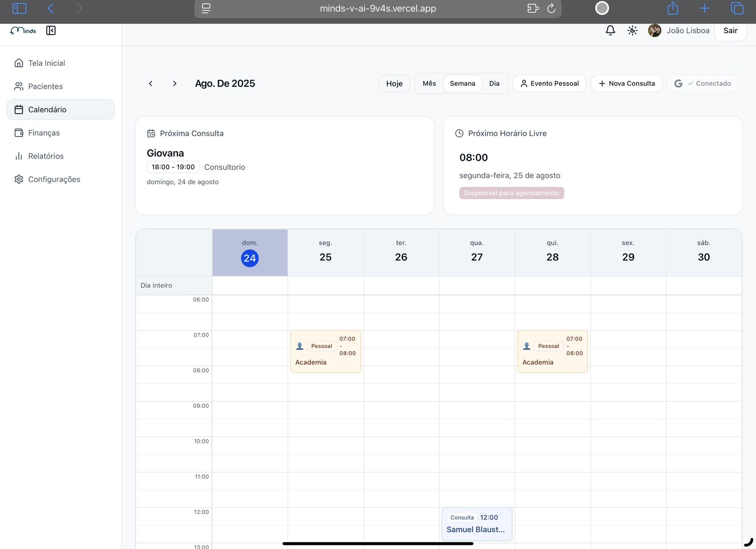756x549 pixels.
Task: Click Hoje button
Action: click(x=394, y=84)
